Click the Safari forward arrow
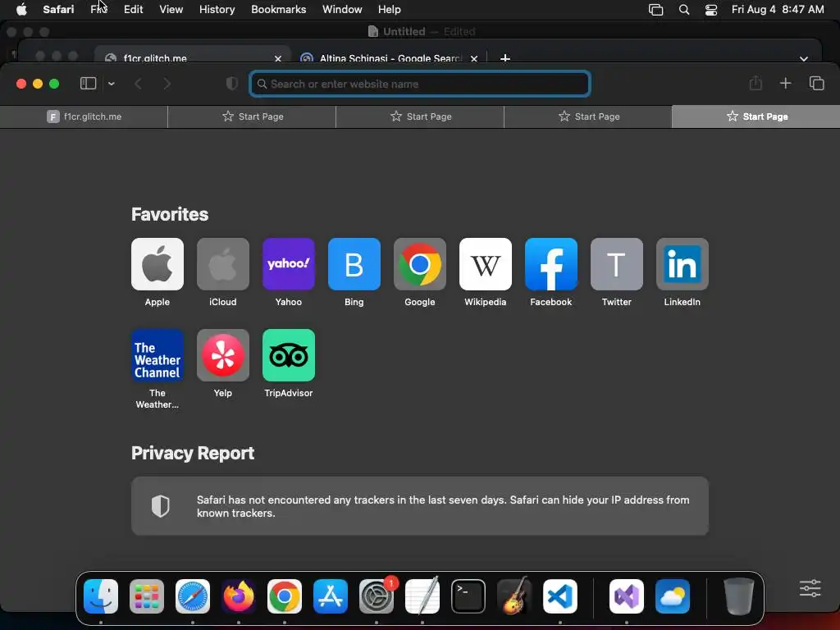Image resolution: width=840 pixels, height=630 pixels. pos(167,84)
